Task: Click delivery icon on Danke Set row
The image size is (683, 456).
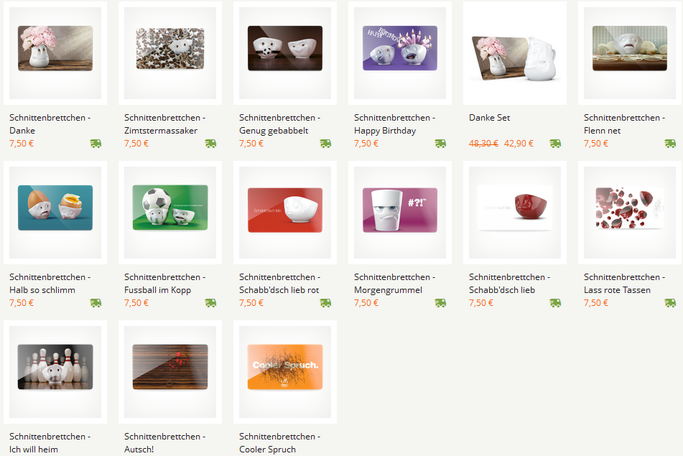Action: pyautogui.click(x=555, y=144)
